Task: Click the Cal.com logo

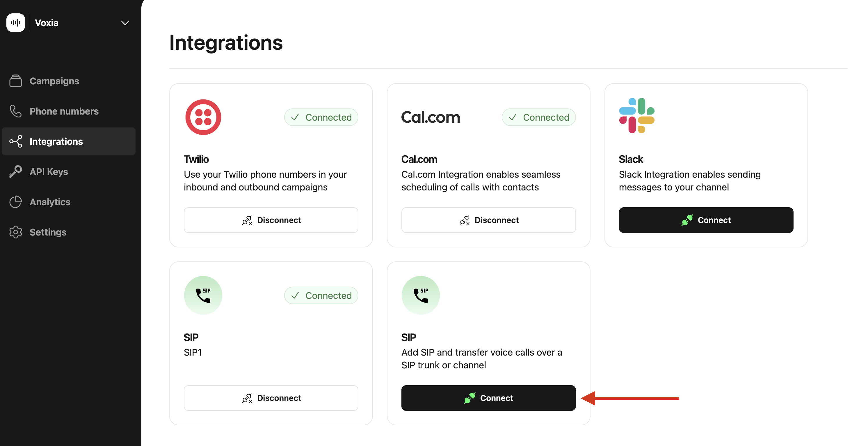Action: tap(431, 117)
